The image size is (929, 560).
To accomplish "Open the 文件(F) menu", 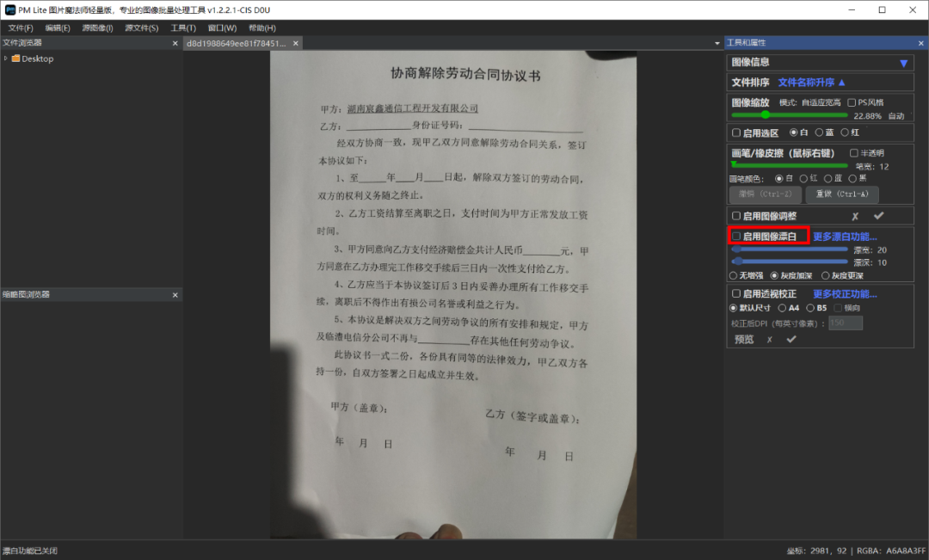I will point(21,28).
